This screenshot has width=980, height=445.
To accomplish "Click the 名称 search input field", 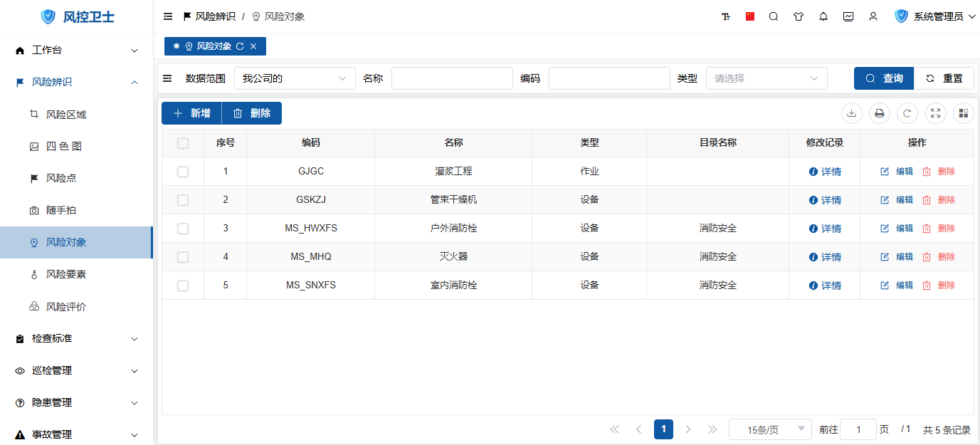I will (452, 78).
